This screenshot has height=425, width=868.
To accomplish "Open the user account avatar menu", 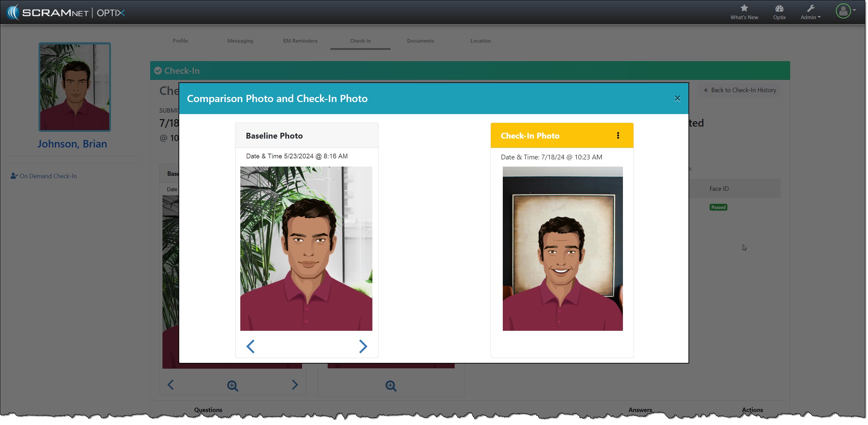I will pyautogui.click(x=843, y=11).
